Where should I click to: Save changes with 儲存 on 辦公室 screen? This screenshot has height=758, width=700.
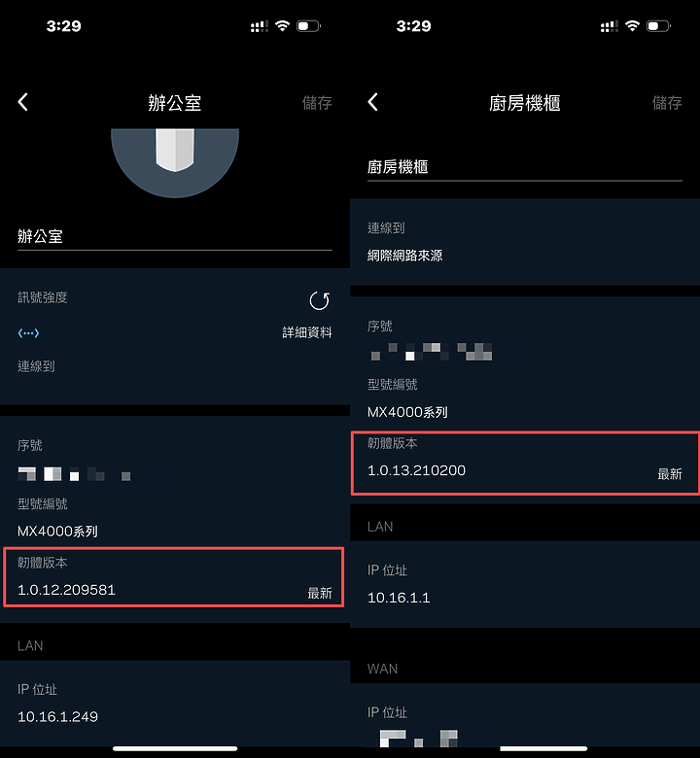(317, 102)
